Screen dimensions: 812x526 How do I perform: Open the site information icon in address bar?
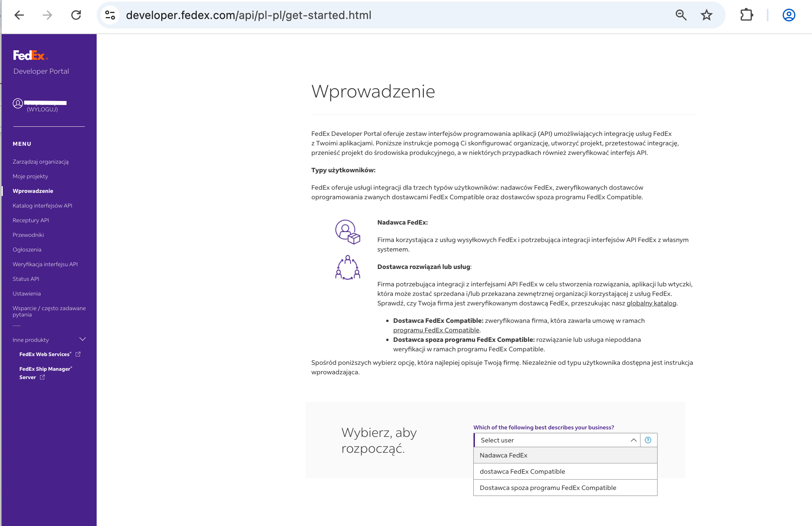(x=110, y=15)
